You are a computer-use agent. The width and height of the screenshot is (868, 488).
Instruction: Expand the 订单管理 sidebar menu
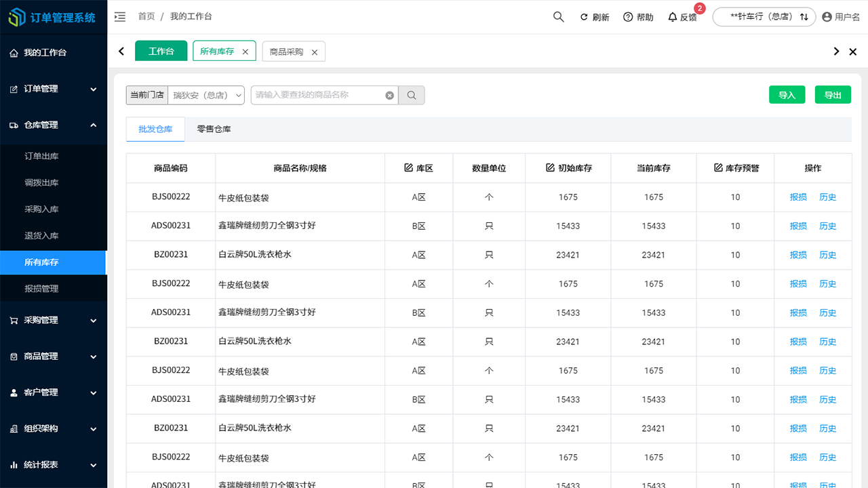click(x=54, y=89)
